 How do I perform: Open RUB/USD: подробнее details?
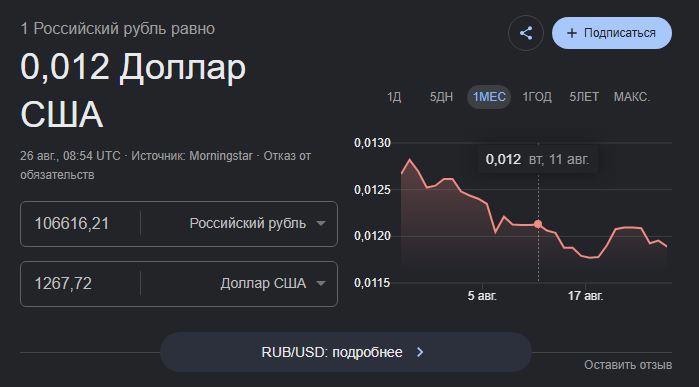345,352
